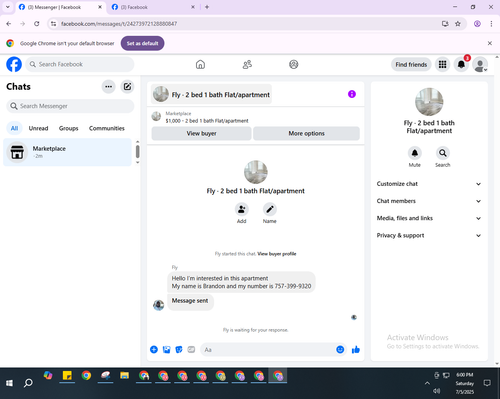View site information icon in address bar
Viewport: 500px width, 399px height.
53,24
